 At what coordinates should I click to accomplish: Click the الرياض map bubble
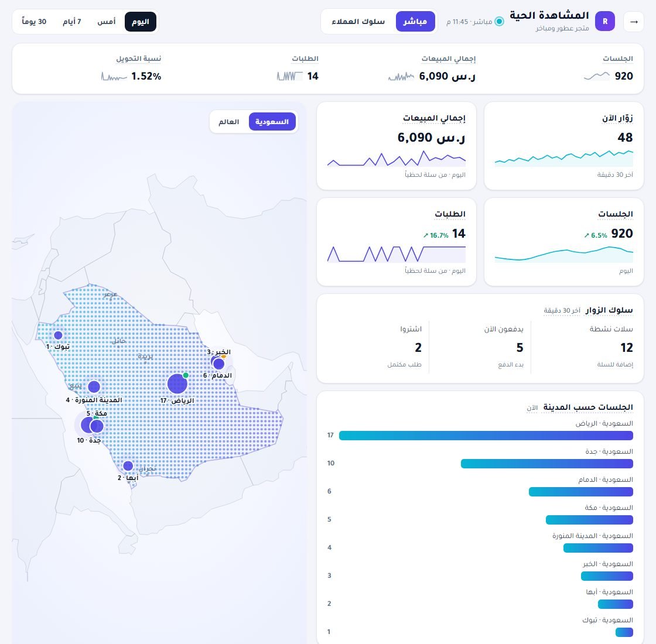[x=177, y=383]
